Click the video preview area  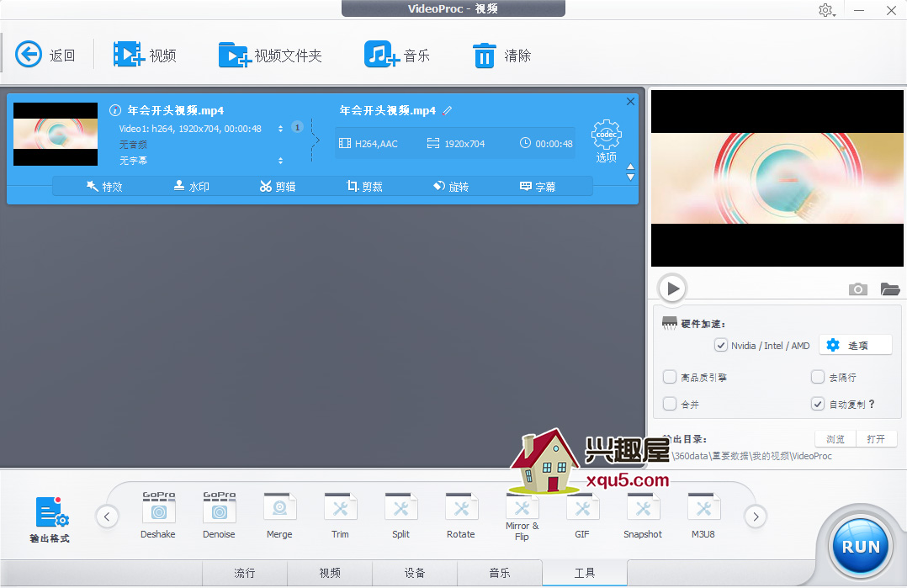(x=777, y=178)
